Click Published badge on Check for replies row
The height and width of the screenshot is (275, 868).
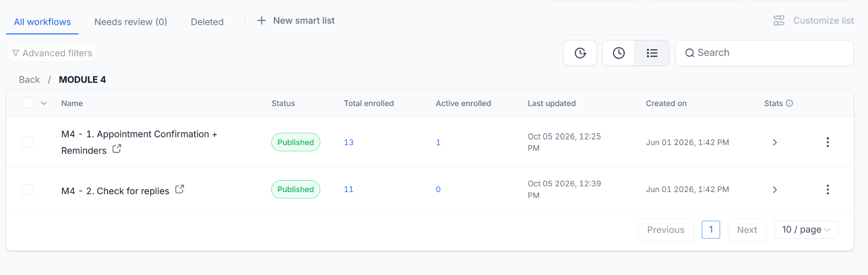pyautogui.click(x=296, y=190)
